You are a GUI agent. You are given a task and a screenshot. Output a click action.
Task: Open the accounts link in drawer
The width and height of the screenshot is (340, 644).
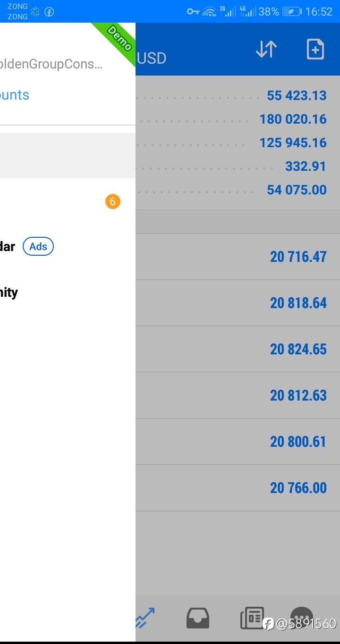point(15,95)
